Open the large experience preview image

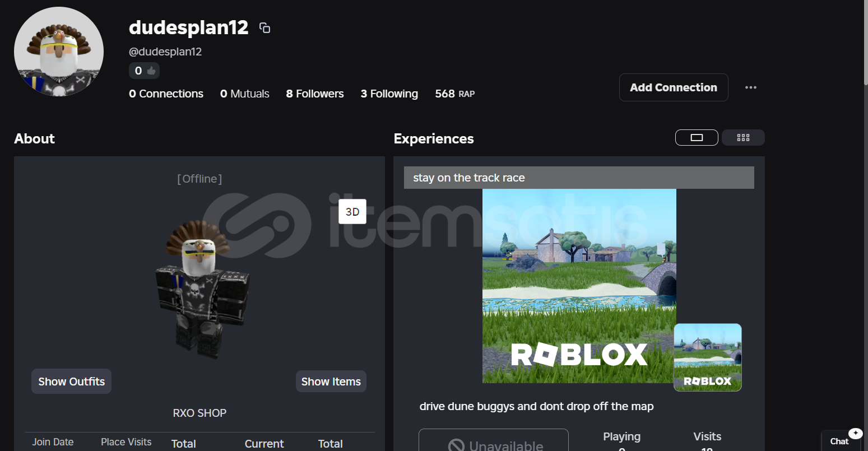coord(579,286)
